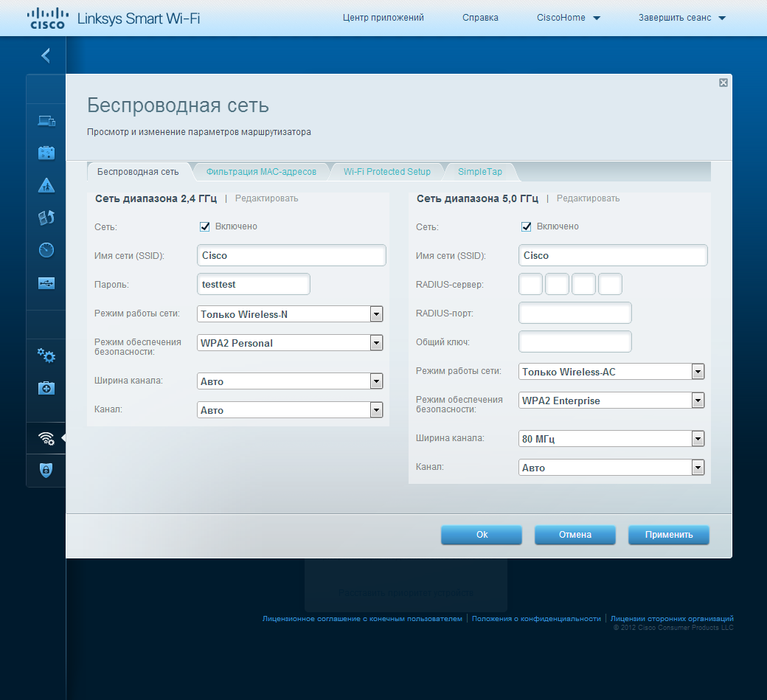Screen dimensions: 767x700
Task: Open WPA2 Enterprise security dropdown
Action: pos(611,401)
